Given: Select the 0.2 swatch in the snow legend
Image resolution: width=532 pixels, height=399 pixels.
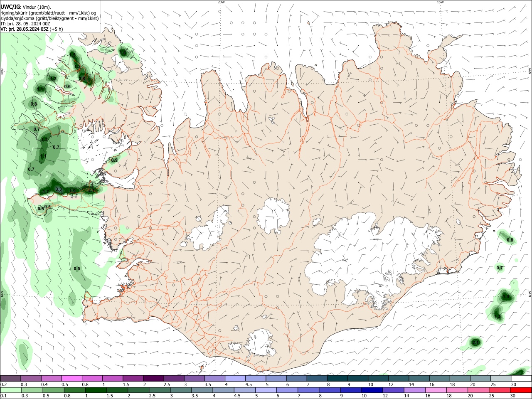Looking at the screenshot, I should click(11, 378).
